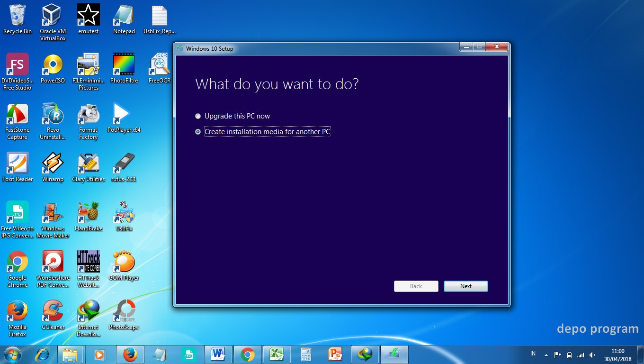This screenshot has height=364, width=644.
Task: Show hidden system tray icons
Action: point(546,355)
